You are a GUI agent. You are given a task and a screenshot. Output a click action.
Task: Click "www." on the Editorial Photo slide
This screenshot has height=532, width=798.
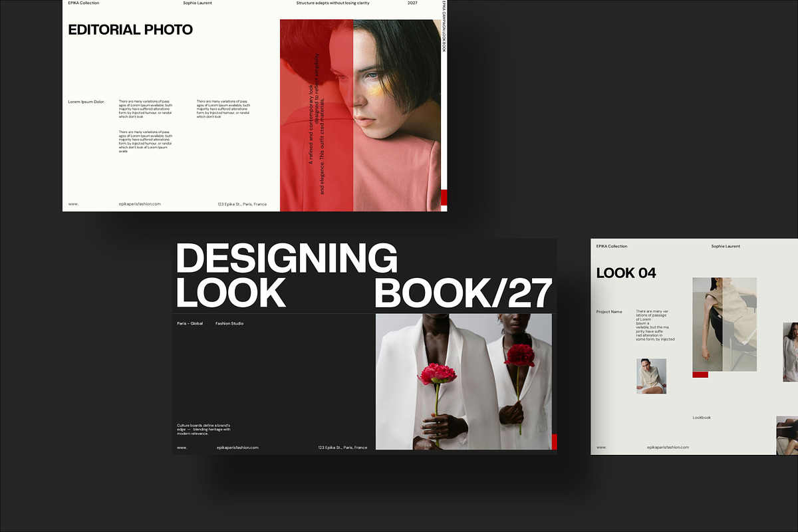tap(73, 204)
